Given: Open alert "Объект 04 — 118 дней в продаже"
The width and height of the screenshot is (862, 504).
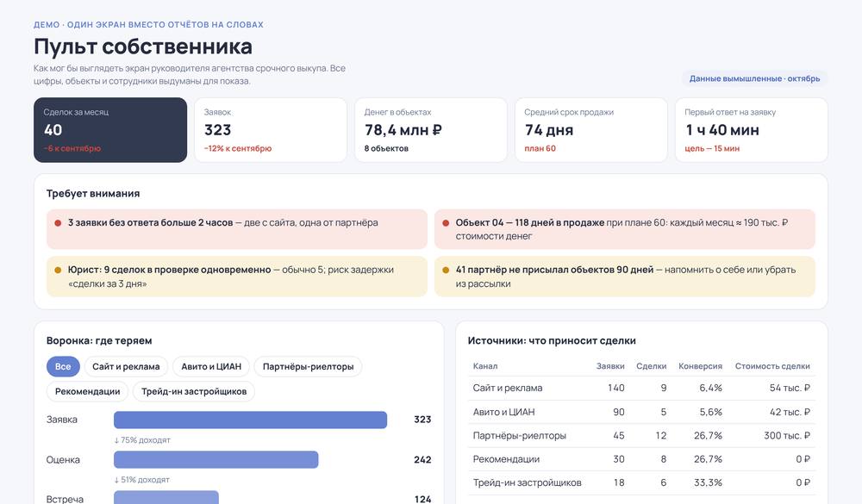Looking at the screenshot, I should coord(624,229).
